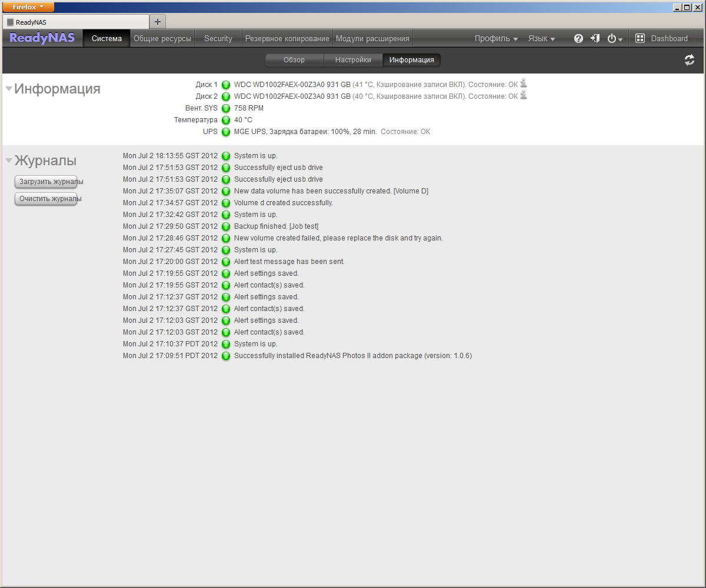
Task: Open the Язык language dropdown
Action: pos(541,38)
